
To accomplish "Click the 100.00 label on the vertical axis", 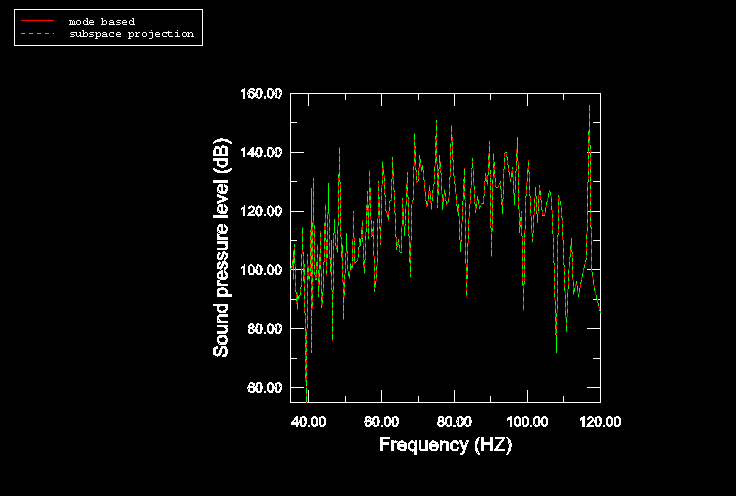I will coord(261,270).
